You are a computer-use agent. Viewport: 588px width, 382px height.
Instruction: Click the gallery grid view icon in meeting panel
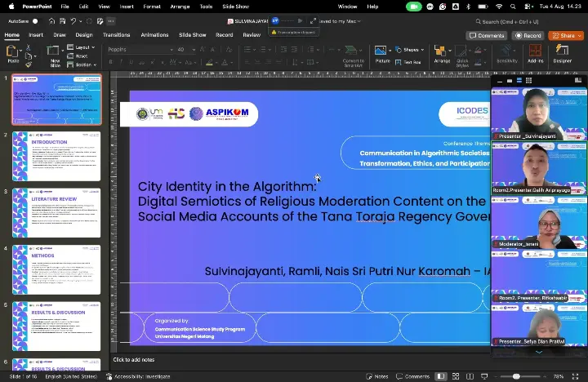(528, 81)
